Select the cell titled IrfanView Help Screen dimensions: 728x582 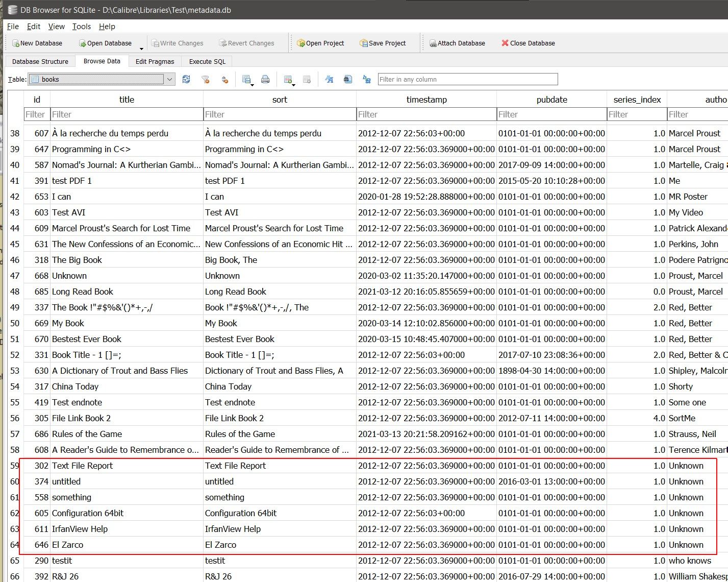point(80,529)
